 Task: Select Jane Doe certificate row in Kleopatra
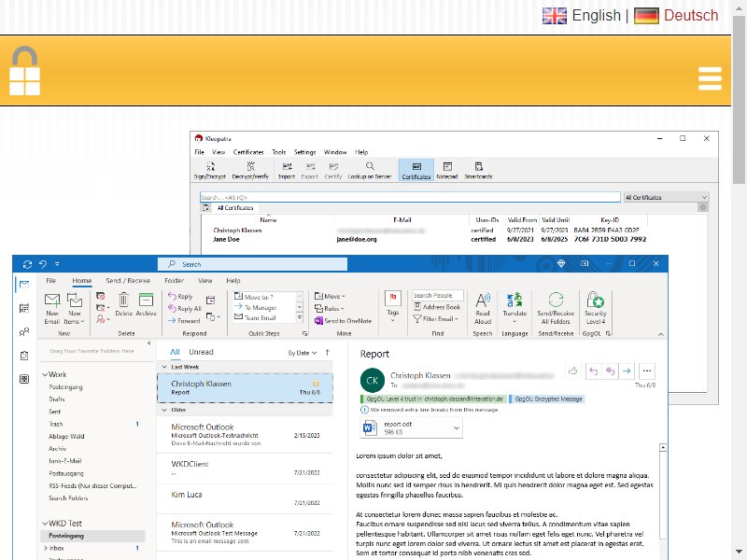430,239
